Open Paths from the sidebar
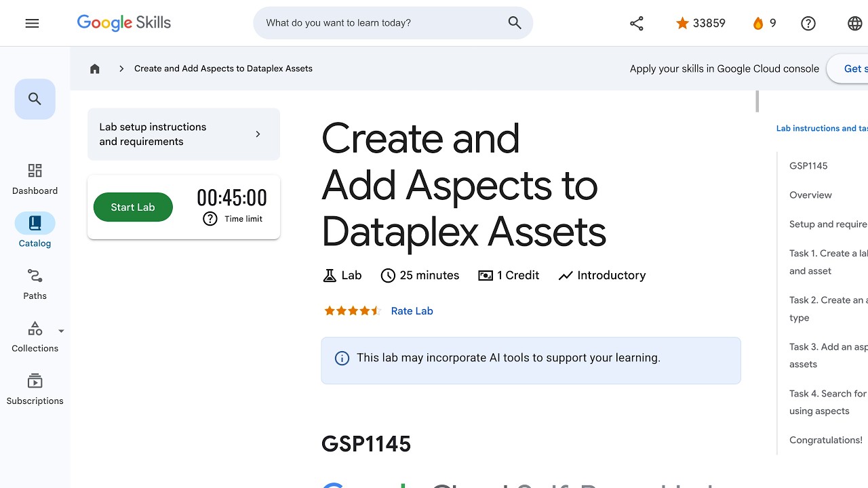 [x=35, y=284]
